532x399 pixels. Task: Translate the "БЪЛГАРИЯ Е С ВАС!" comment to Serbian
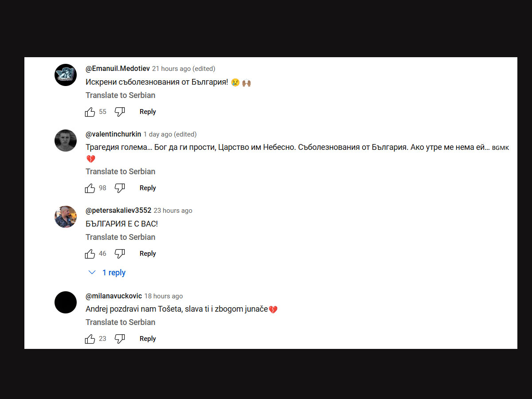(x=121, y=237)
